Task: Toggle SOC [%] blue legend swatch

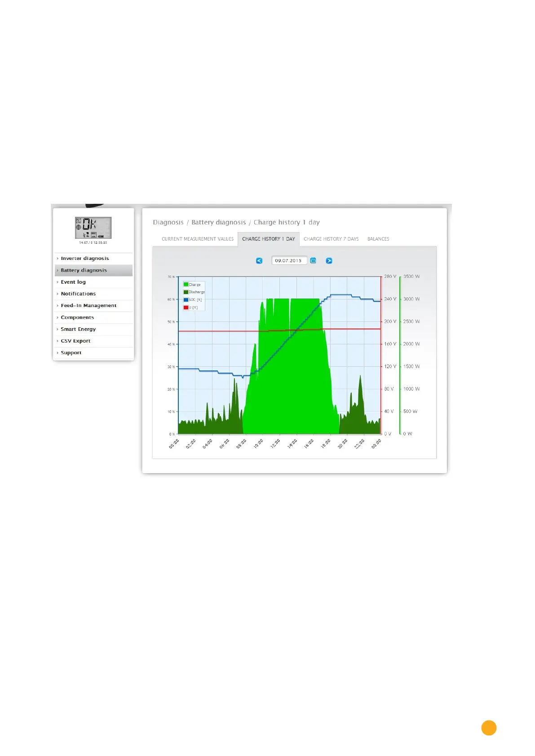Action: click(186, 300)
